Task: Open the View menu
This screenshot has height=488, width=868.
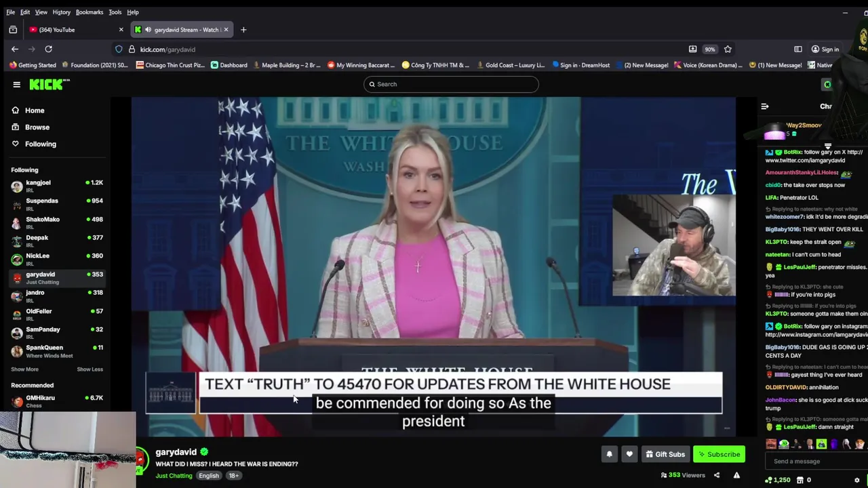Action: point(41,12)
